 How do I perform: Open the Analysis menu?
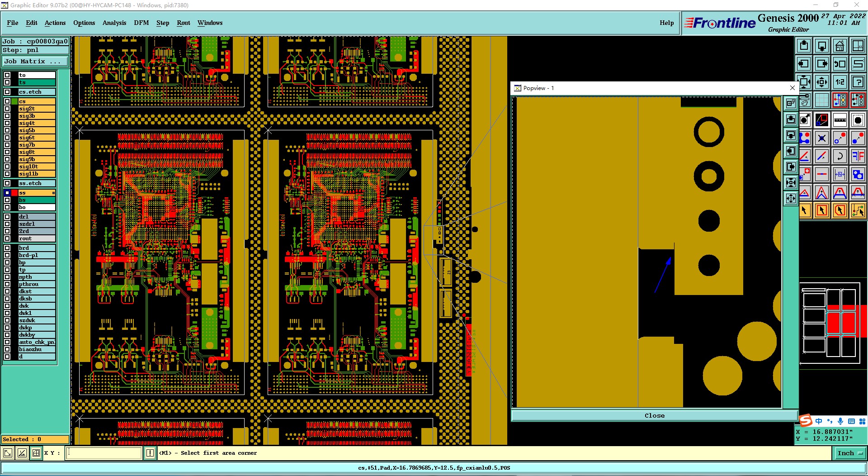tap(114, 23)
